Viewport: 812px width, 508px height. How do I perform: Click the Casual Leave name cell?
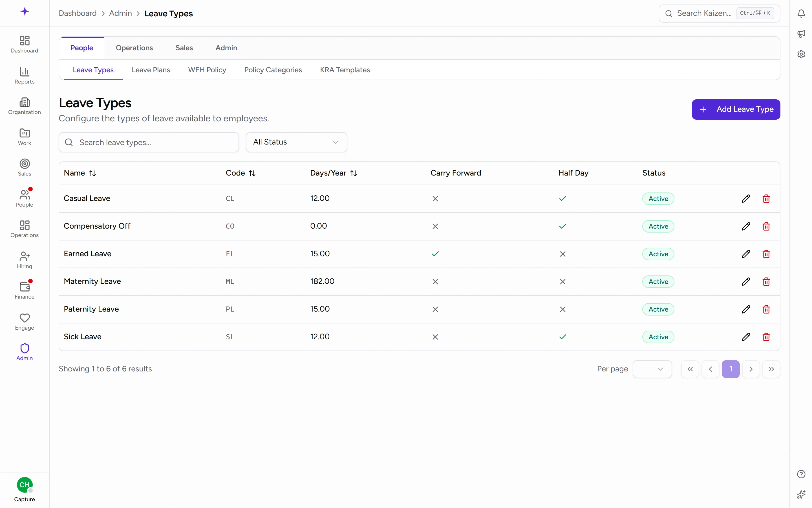pyautogui.click(x=87, y=198)
